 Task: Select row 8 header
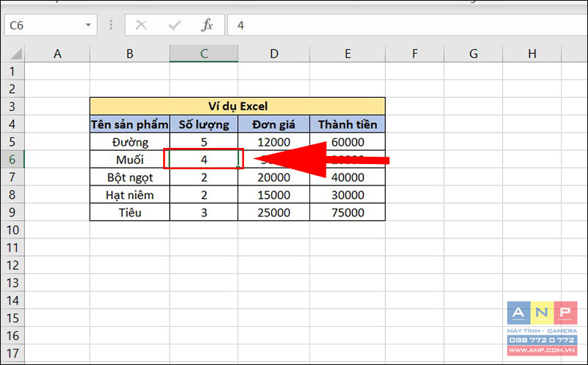(12, 194)
